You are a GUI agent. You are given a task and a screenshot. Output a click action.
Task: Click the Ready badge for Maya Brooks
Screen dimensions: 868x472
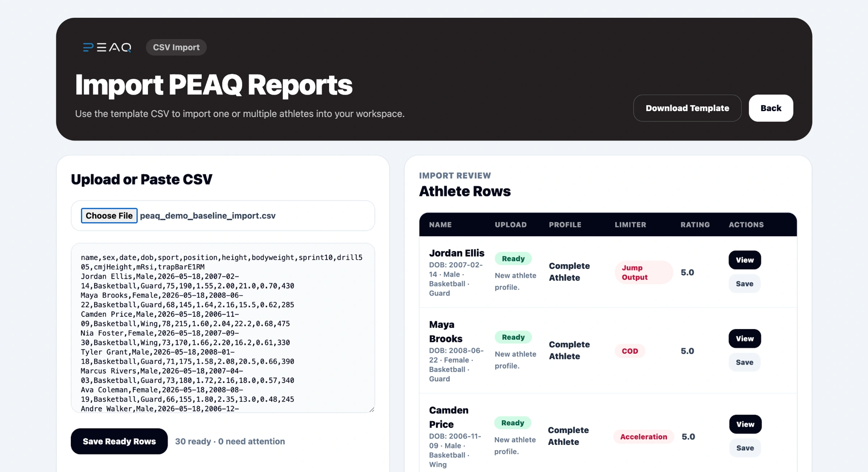513,337
